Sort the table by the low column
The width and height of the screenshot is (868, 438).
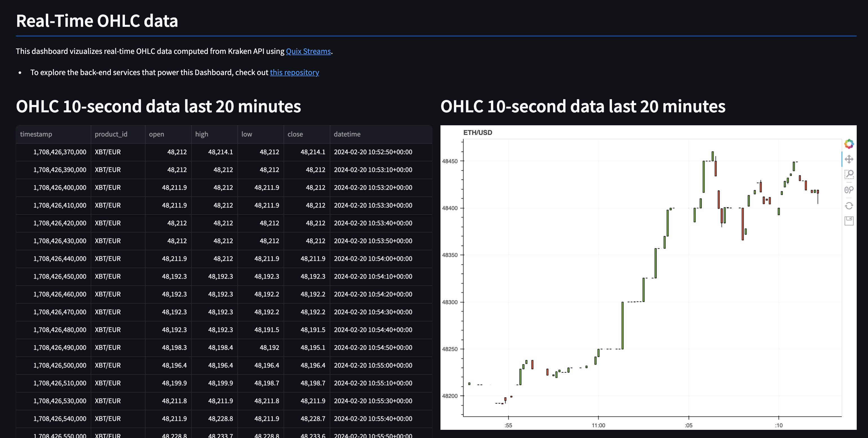pos(246,134)
